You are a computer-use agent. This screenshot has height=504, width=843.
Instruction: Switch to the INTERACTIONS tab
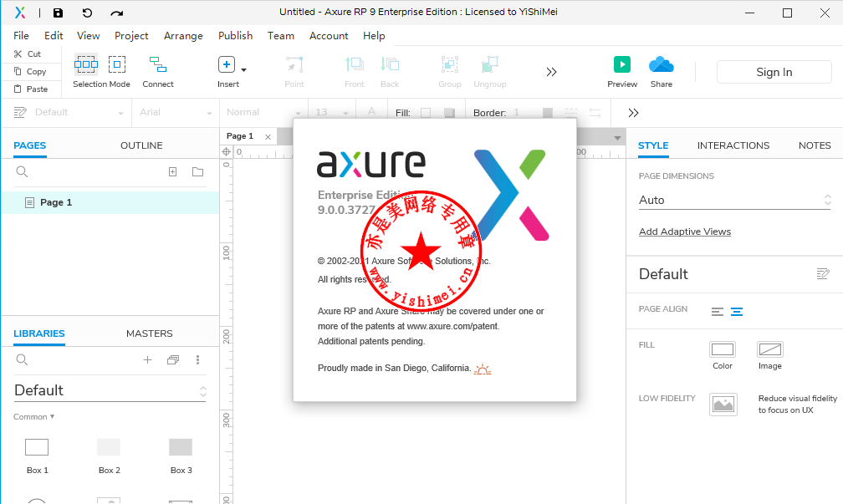coord(733,145)
